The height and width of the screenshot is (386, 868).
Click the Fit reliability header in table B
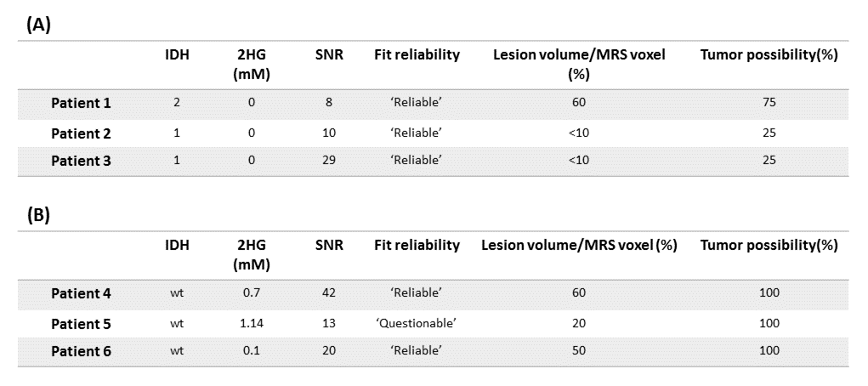(417, 246)
